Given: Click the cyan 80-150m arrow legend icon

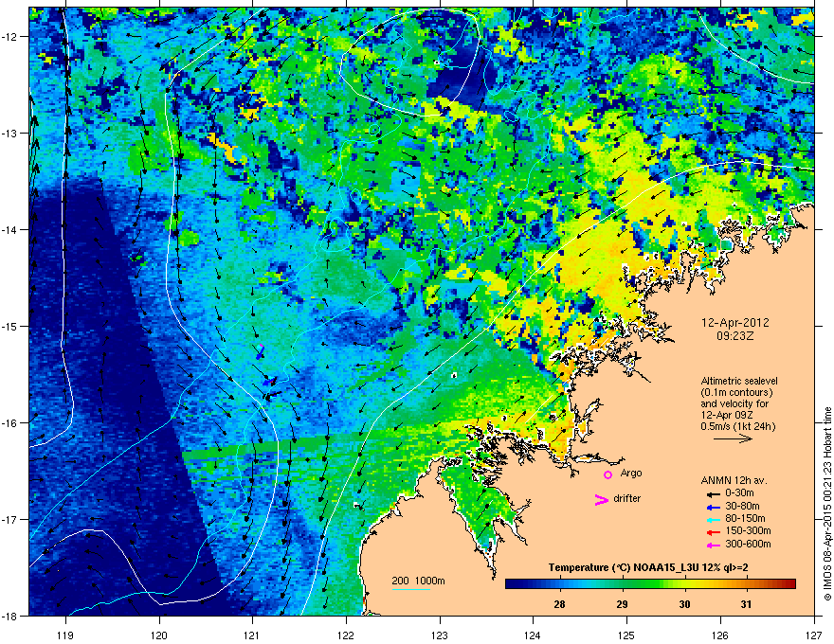Looking at the screenshot, I should pyautogui.click(x=713, y=520).
